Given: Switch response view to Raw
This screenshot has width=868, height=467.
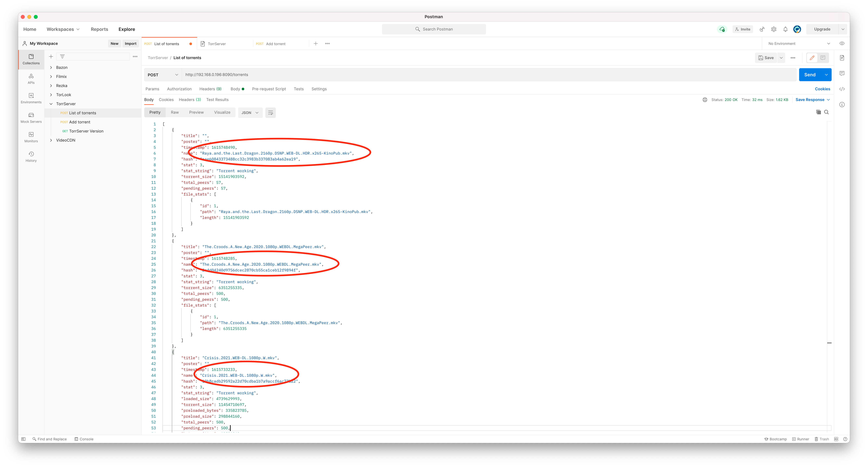Looking at the screenshot, I should click(x=175, y=113).
